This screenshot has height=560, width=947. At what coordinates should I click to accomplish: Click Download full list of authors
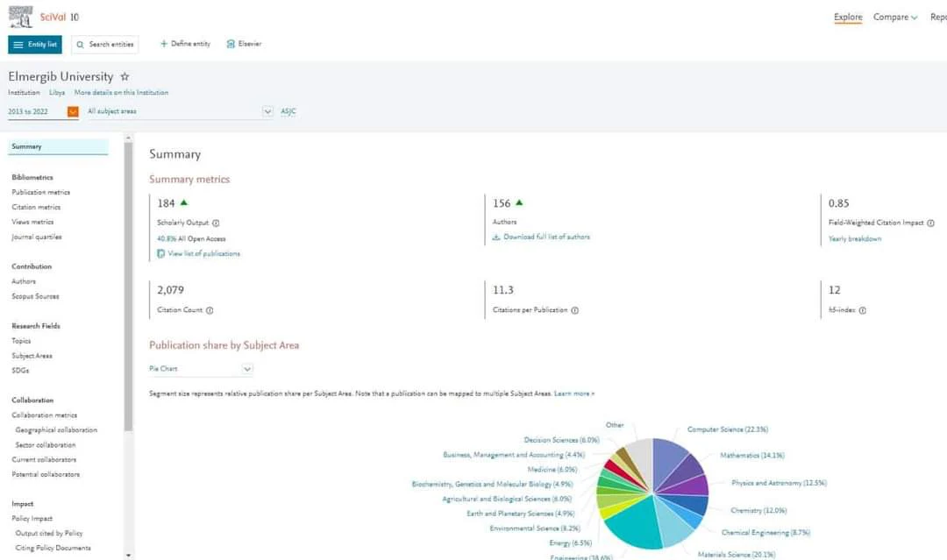pos(546,237)
